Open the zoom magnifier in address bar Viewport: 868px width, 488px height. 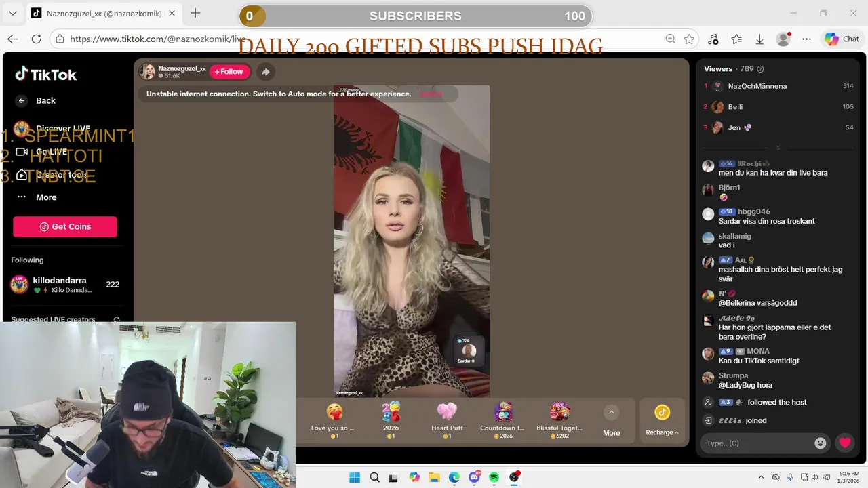tap(670, 39)
